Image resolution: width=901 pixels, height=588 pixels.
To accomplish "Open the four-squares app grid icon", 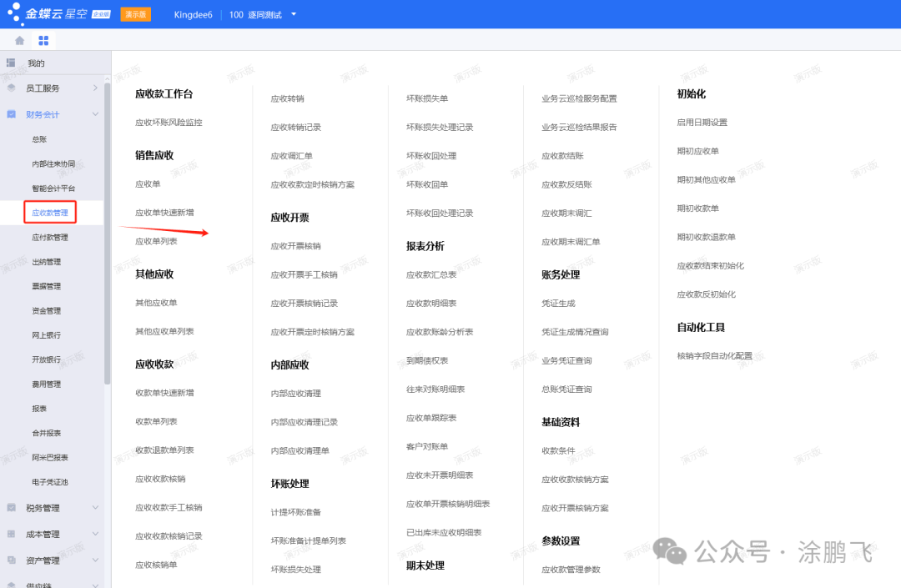I will 43,40.
